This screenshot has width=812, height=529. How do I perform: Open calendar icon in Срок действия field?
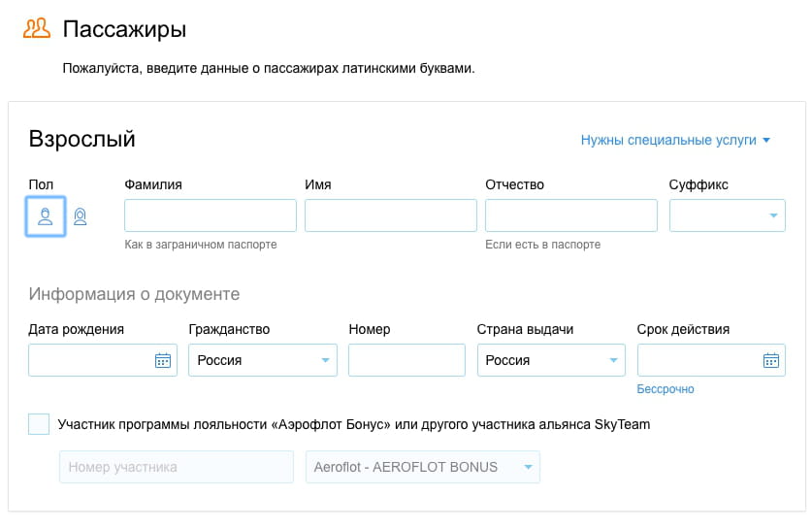[x=771, y=360]
